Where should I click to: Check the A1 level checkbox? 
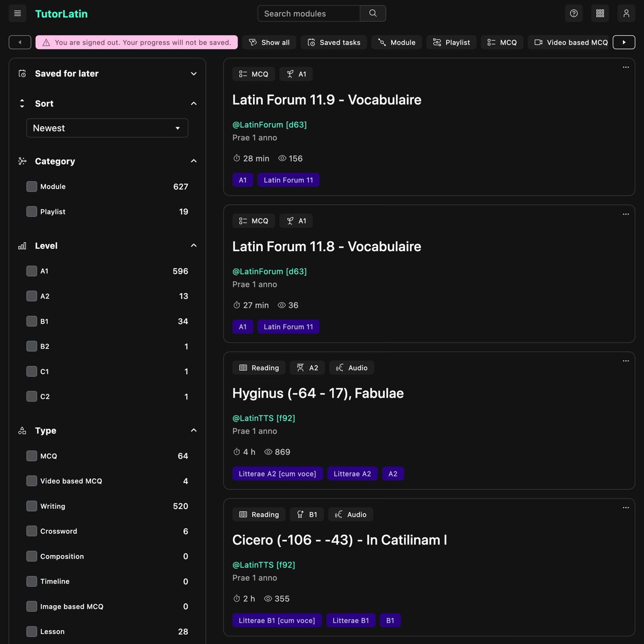pyautogui.click(x=32, y=271)
